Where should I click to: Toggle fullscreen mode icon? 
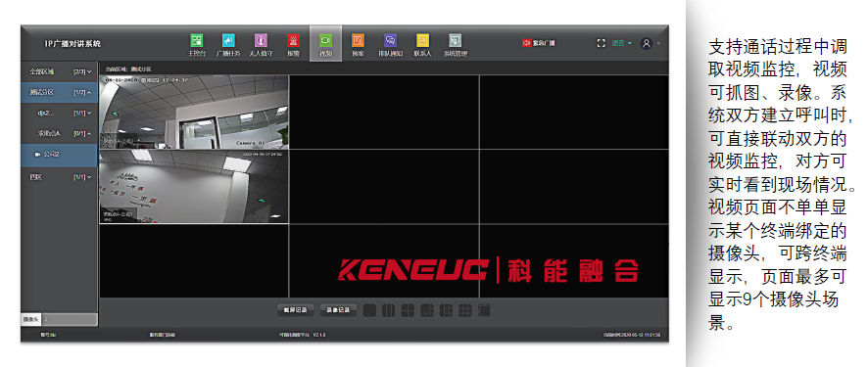click(602, 43)
